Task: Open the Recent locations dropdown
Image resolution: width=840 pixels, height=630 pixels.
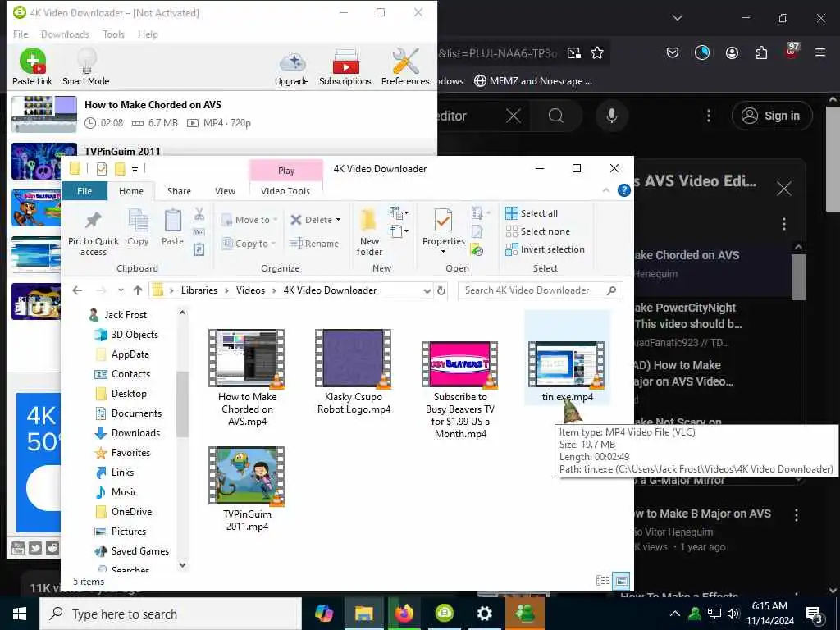Action: (x=121, y=290)
